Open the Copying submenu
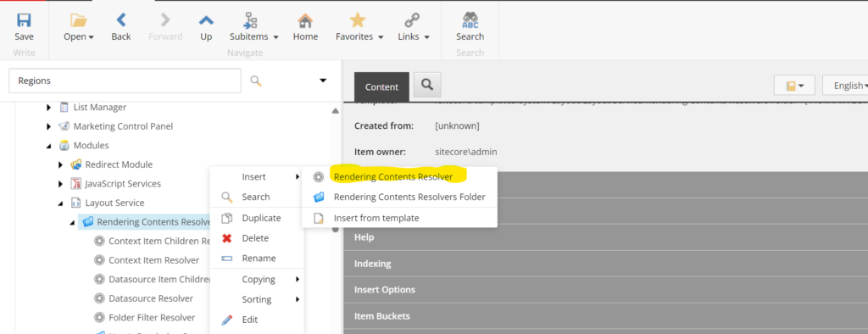Image resolution: width=868 pixels, height=334 pixels. click(x=257, y=279)
